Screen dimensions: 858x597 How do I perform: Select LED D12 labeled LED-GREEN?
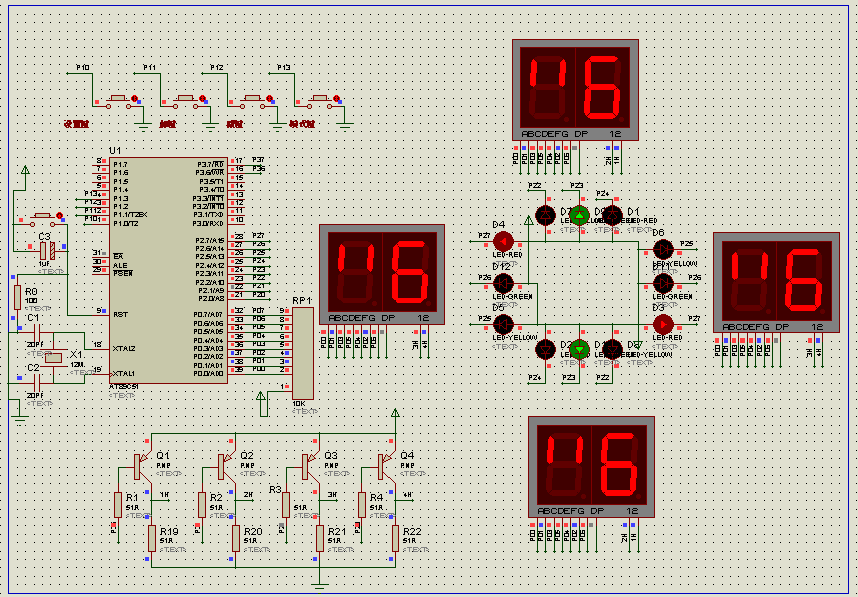tap(503, 283)
